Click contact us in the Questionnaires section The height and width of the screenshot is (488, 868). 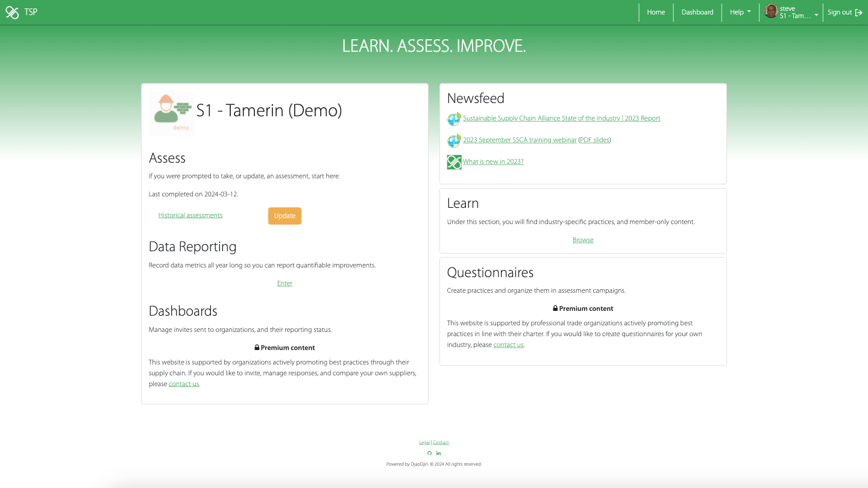[x=508, y=345]
